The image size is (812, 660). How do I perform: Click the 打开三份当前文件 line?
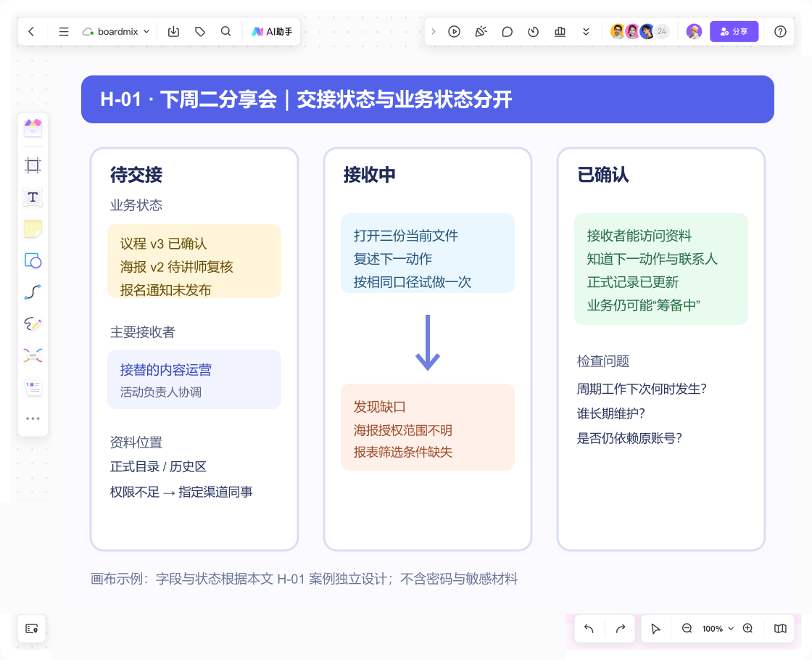pos(406,236)
